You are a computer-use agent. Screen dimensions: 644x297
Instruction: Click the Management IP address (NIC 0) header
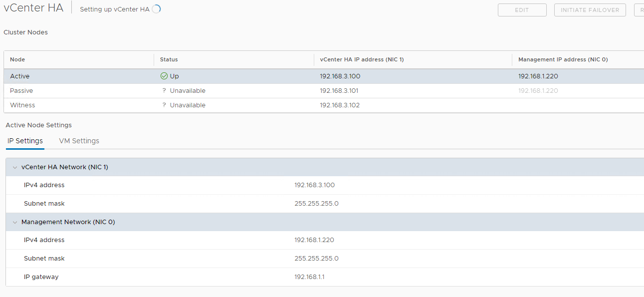(563, 59)
